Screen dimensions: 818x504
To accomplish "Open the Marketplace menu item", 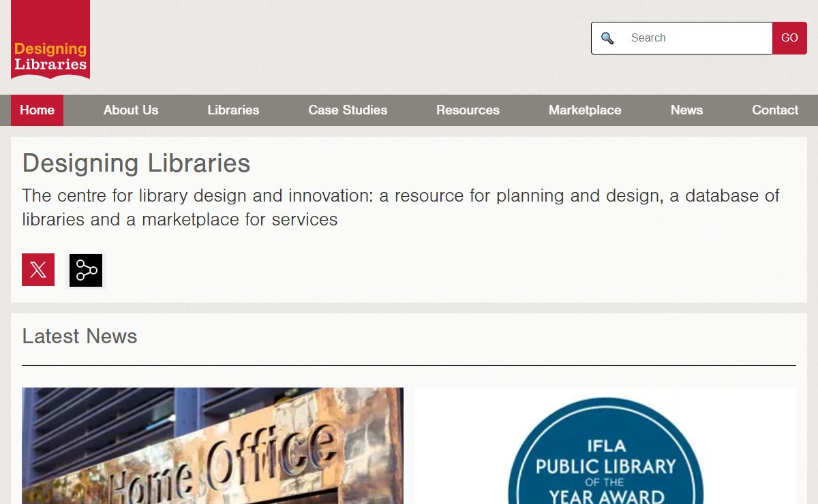I will coord(585,110).
